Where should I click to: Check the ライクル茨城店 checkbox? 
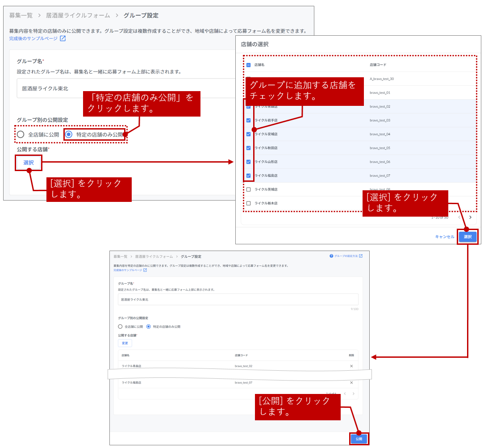(x=249, y=189)
